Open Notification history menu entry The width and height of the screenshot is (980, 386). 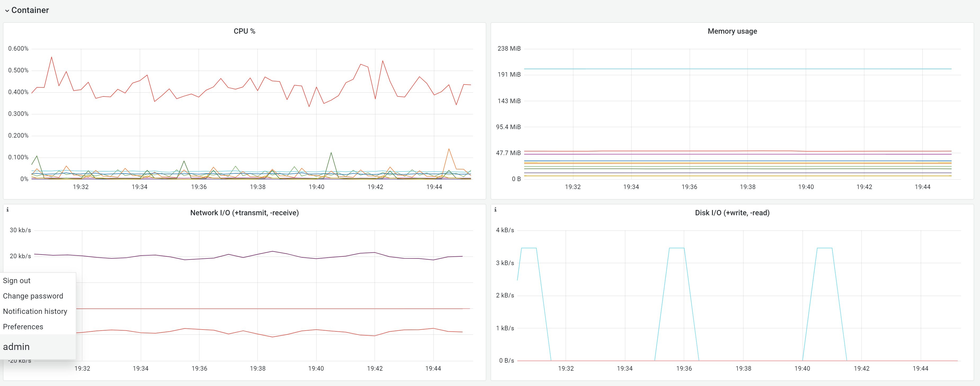click(x=35, y=312)
